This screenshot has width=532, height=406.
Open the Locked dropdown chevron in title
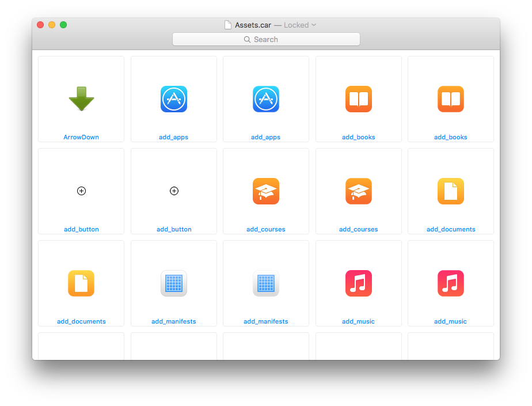(314, 25)
